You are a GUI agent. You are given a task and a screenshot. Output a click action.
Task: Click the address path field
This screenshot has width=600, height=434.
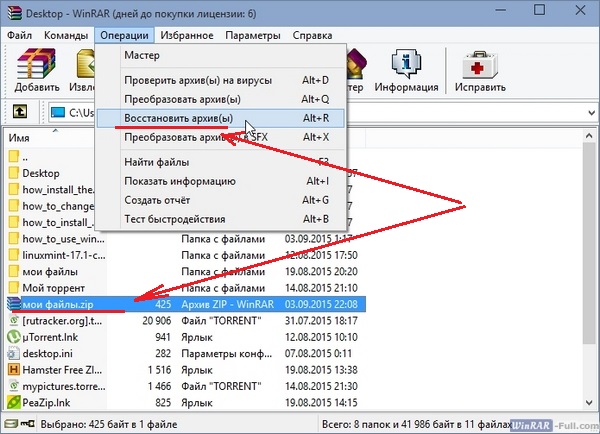75,111
